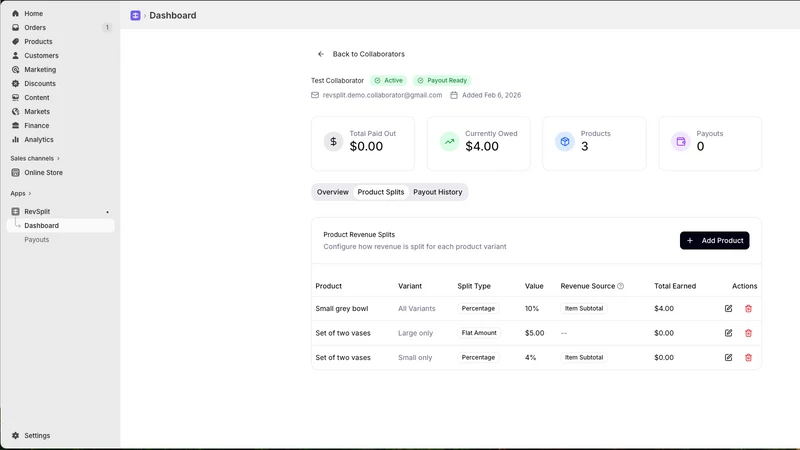
Task: Delete the Small only vases split
Action: (748, 358)
